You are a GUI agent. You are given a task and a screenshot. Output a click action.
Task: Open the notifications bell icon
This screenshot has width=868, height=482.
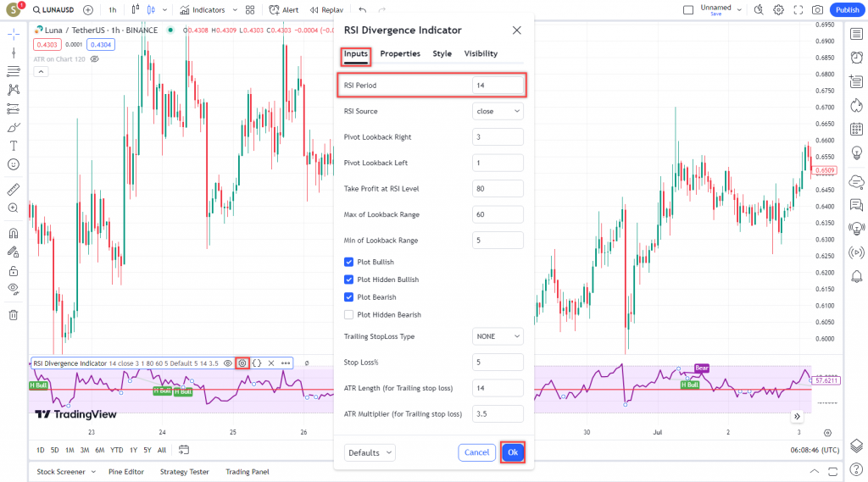(856, 276)
